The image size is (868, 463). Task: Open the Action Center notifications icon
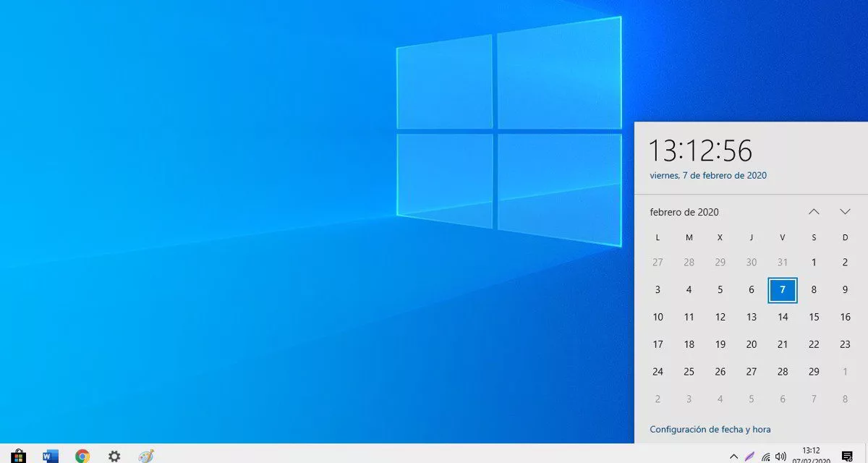847,456
